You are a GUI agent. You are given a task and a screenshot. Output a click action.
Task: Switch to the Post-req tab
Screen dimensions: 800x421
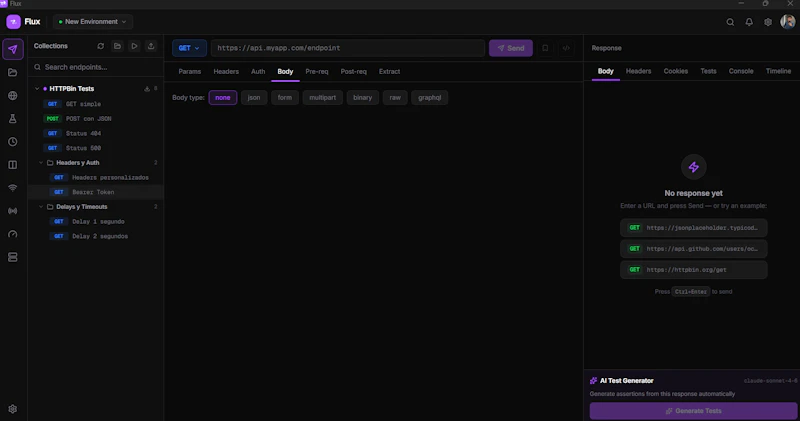[354, 71]
